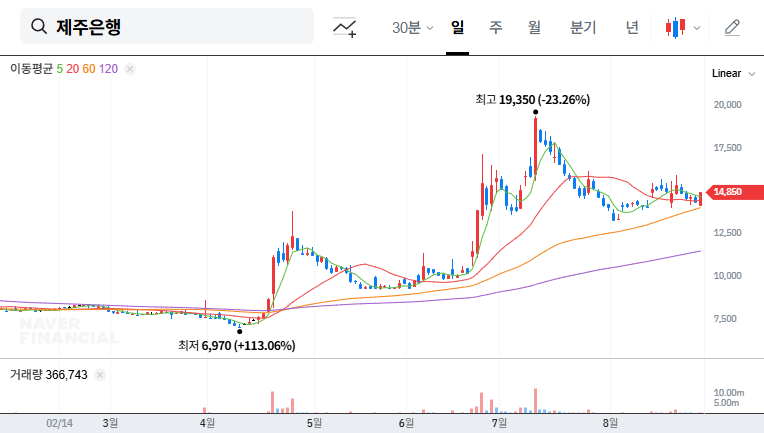Open the add indicator chart icon
The width and height of the screenshot is (764, 433).
pyautogui.click(x=345, y=27)
